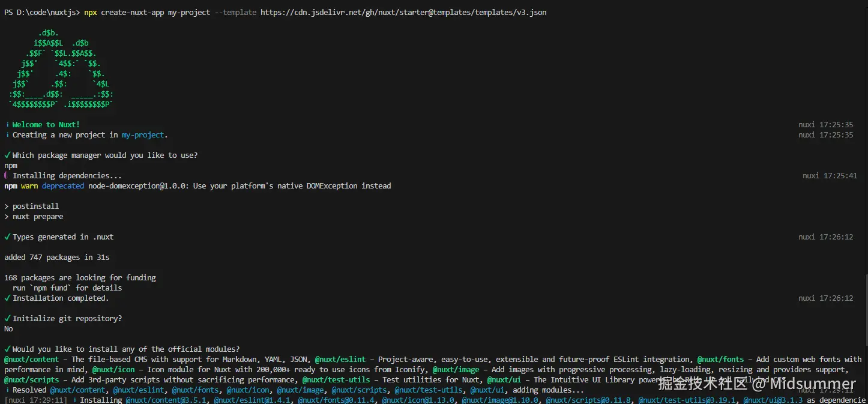The height and width of the screenshot is (404, 868).
Task: Click timestamp 'nuxi 17:25:35' on the Welcome row
Action: (x=825, y=125)
